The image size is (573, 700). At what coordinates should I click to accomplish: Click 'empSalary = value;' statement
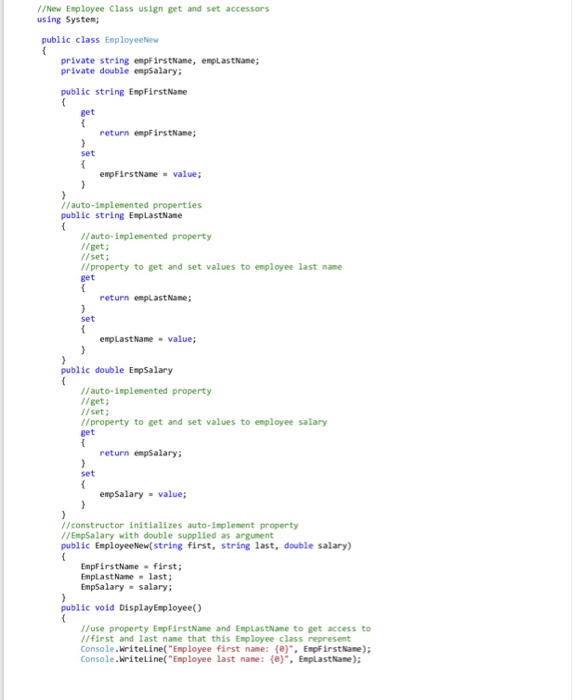coord(143,494)
